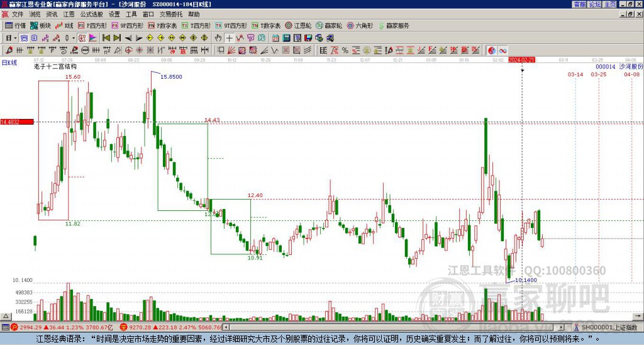Click the horizontal scrollbar right arrow
Image resolution: width=644 pixels, height=345 pixels.
click(x=562, y=327)
